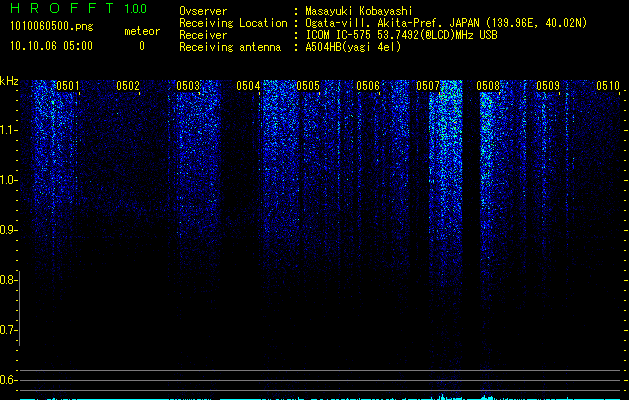Click the observer name Masayuki Kobayashi
This screenshot has height=400, width=629.
click(x=359, y=11)
